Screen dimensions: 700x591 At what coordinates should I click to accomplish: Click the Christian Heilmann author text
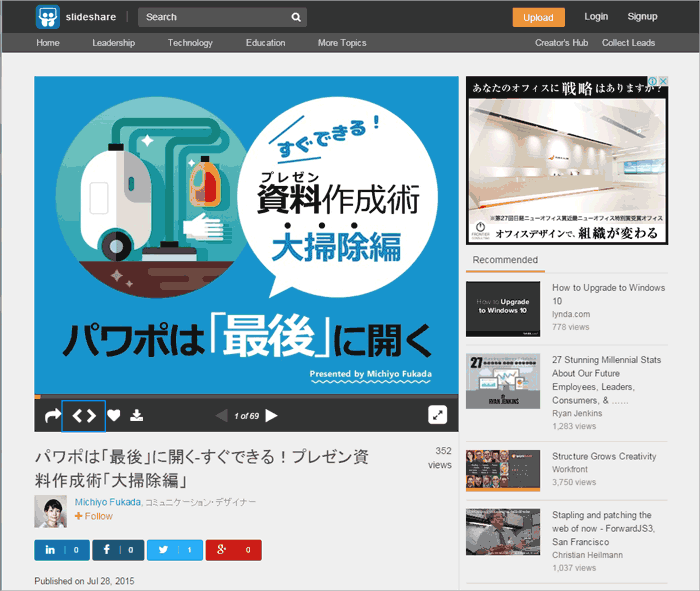[588, 555]
